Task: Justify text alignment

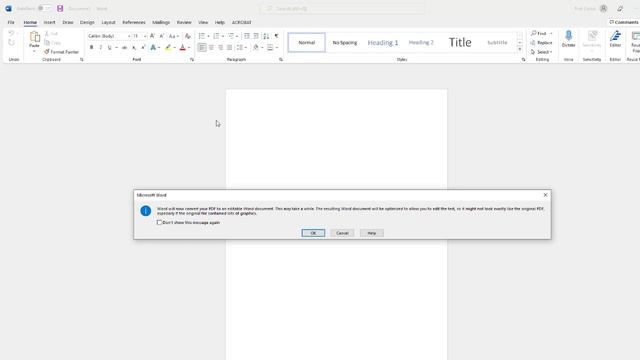Action: 229,48
